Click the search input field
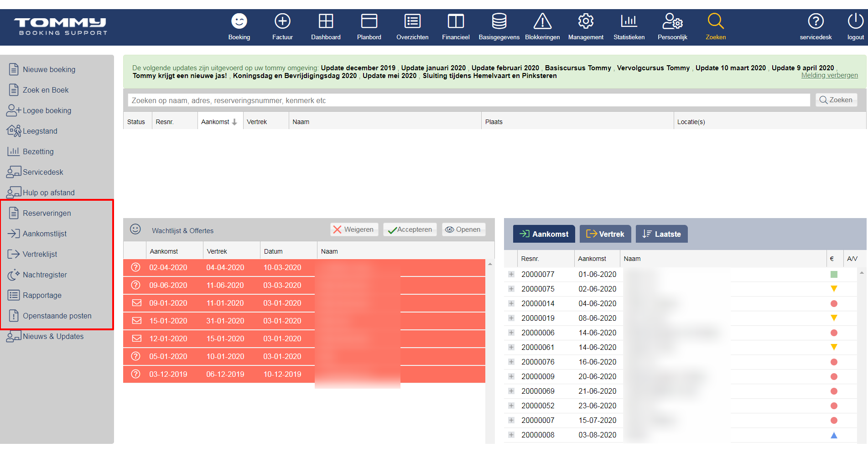868x453 pixels. tap(469, 100)
